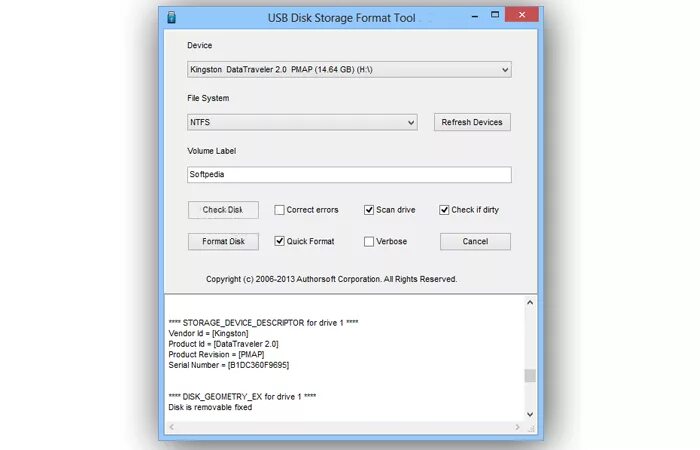The width and height of the screenshot is (700, 450).
Task: Click the log scroll up arrow
Action: 530,303
